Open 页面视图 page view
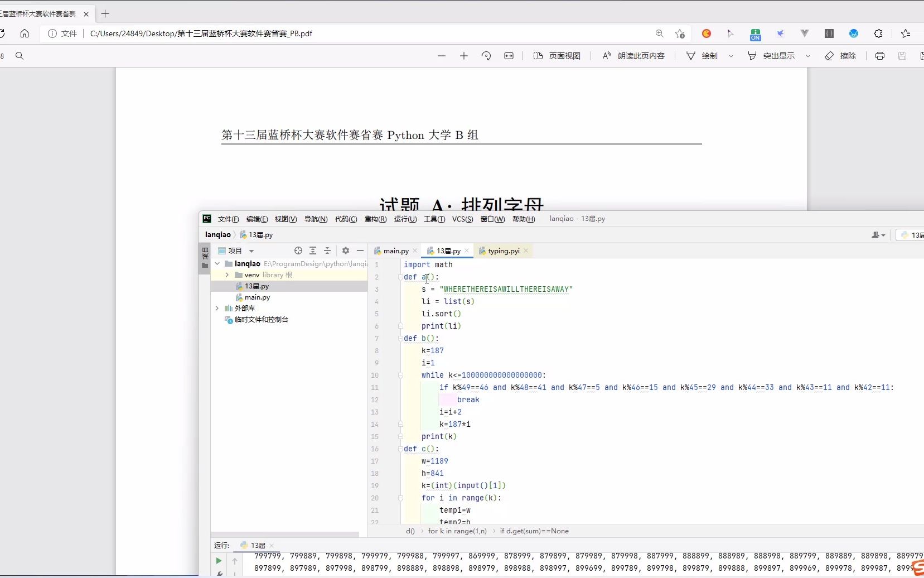 coord(557,56)
